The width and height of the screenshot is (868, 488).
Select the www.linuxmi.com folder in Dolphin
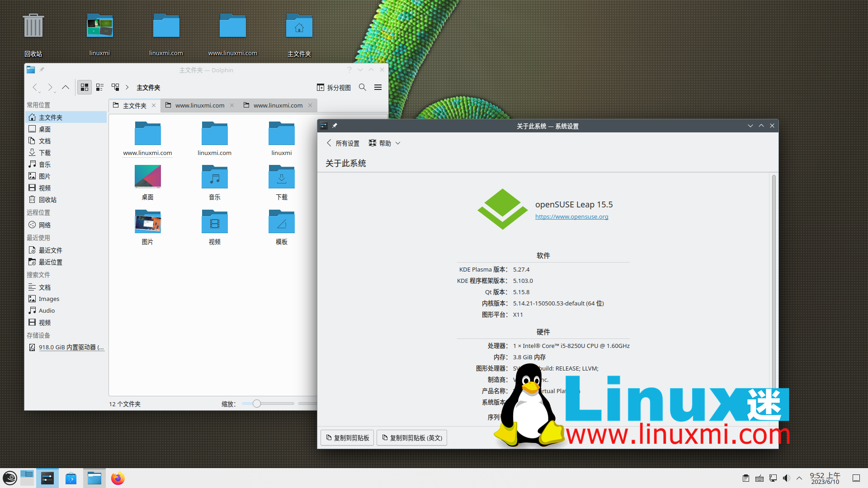[x=147, y=139]
